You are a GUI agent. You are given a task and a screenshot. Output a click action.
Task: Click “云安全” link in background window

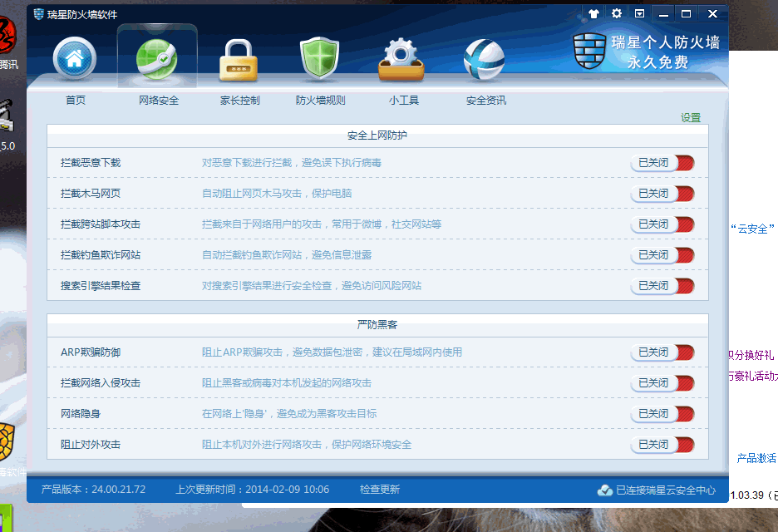click(x=752, y=229)
